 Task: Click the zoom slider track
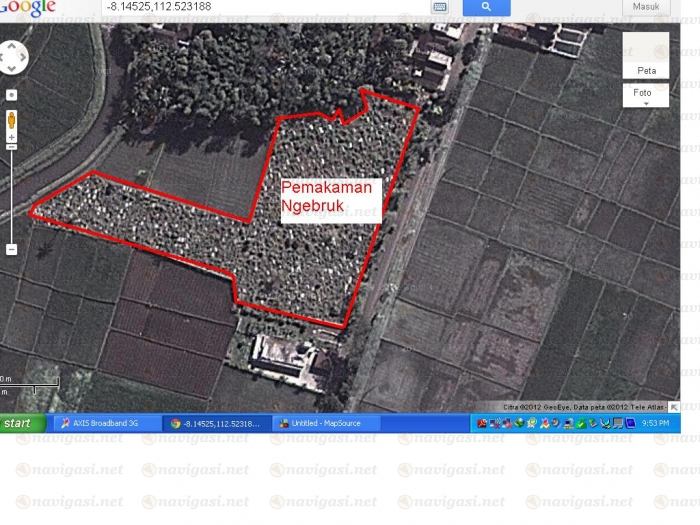tap(12, 195)
